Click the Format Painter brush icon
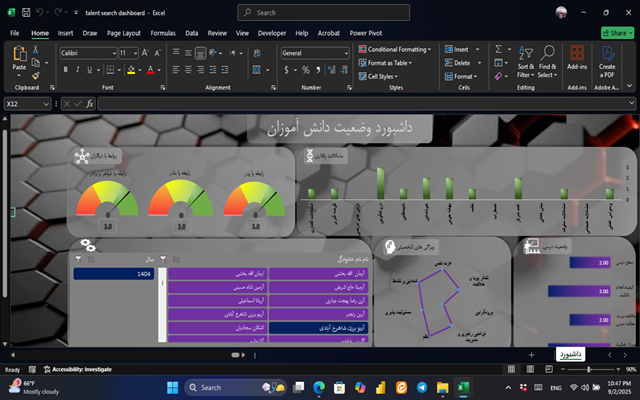The height and width of the screenshot is (400, 640). point(36,75)
